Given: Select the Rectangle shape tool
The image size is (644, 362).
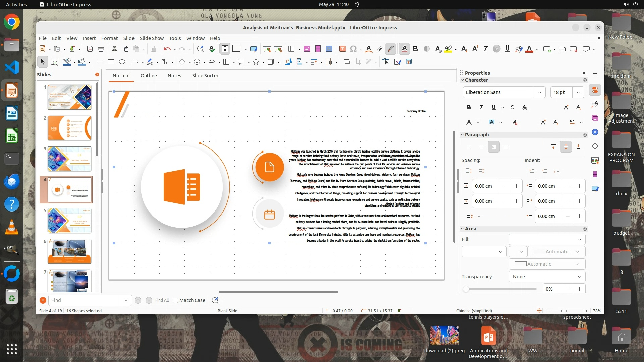Looking at the screenshot, I should (x=111, y=62).
